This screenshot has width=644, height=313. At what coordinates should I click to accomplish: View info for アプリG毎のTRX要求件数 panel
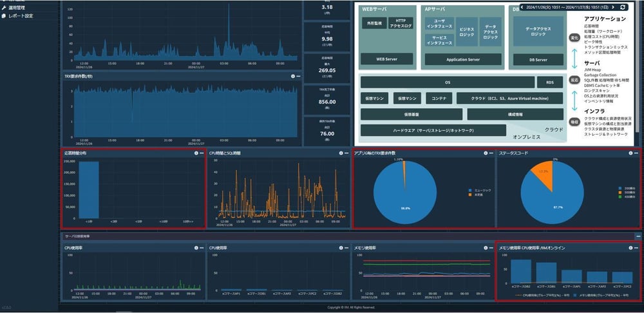[486, 153]
